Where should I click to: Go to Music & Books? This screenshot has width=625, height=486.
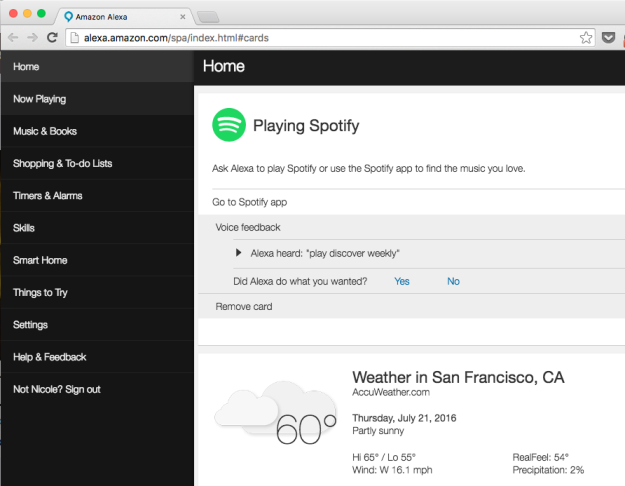pyautogui.click(x=97, y=131)
